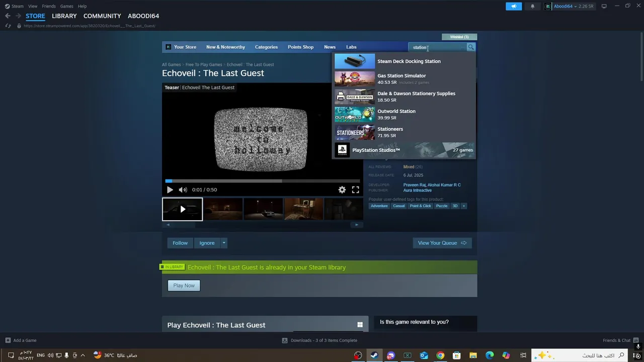Viewport: 644px width, 362px height.
Task: Click the Steam icon in Windows taskbar
Action: point(374,355)
